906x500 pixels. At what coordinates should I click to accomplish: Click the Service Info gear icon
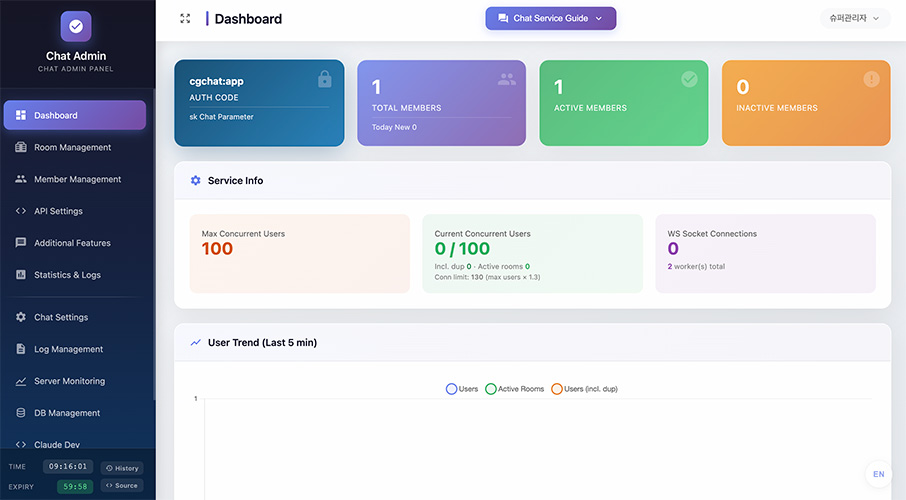pos(195,180)
